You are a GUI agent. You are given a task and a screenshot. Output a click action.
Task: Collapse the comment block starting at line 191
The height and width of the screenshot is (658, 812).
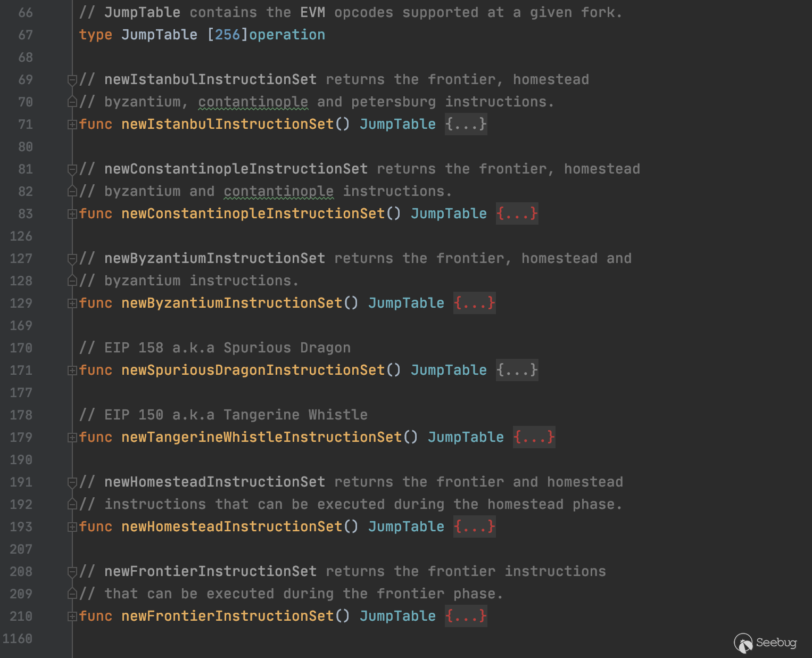pyautogui.click(x=72, y=482)
